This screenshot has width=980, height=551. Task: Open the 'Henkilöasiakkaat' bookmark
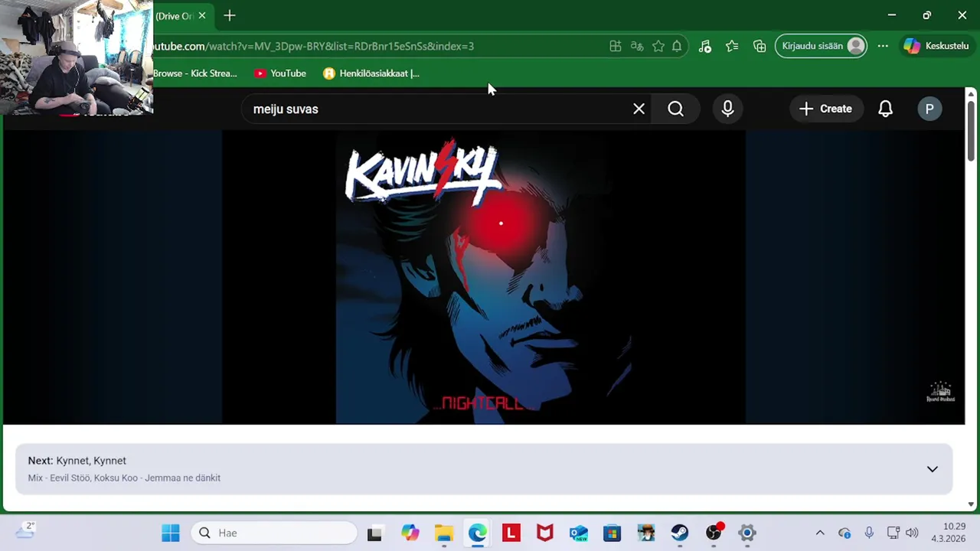371,73
